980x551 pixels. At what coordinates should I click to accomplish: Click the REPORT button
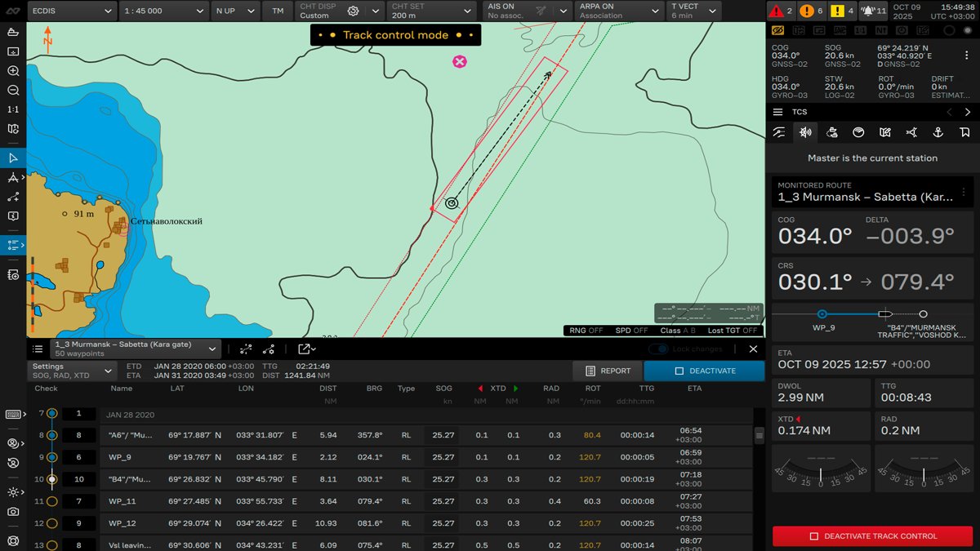[607, 371]
